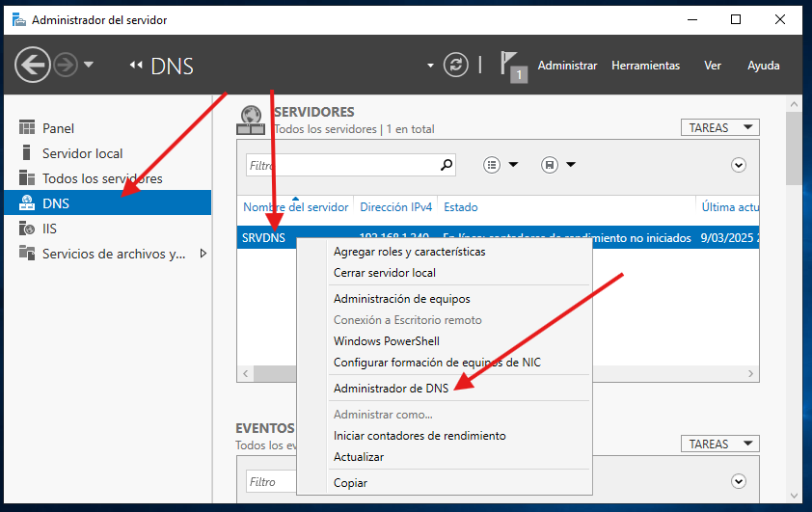Click the Servidor local icon
Image resolution: width=812 pixels, height=512 pixels.
coord(26,152)
